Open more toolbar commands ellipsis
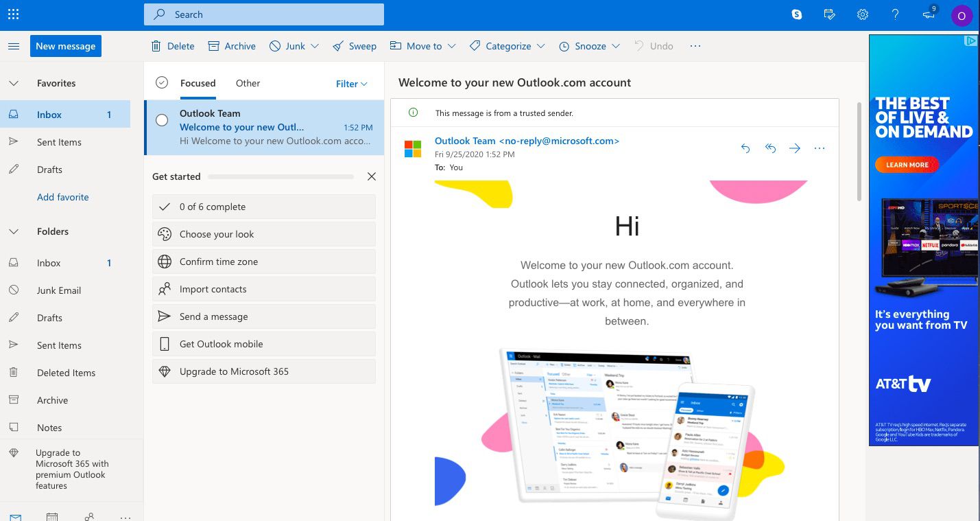The image size is (980, 521). click(x=695, y=46)
